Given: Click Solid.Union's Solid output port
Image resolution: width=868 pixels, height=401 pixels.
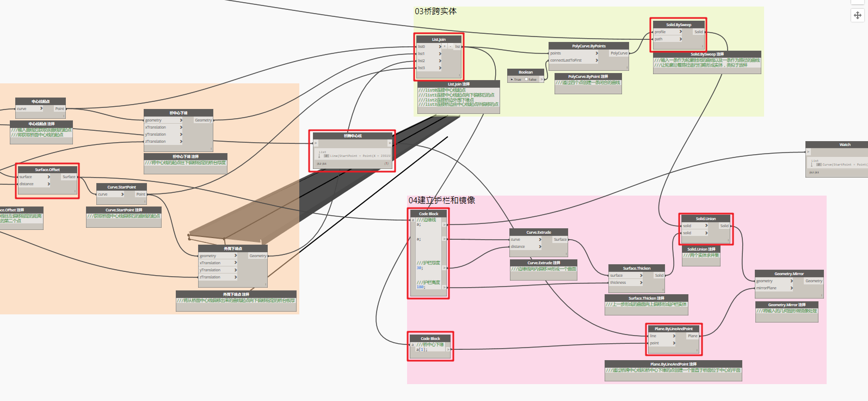Looking at the screenshot, I should (724, 226).
